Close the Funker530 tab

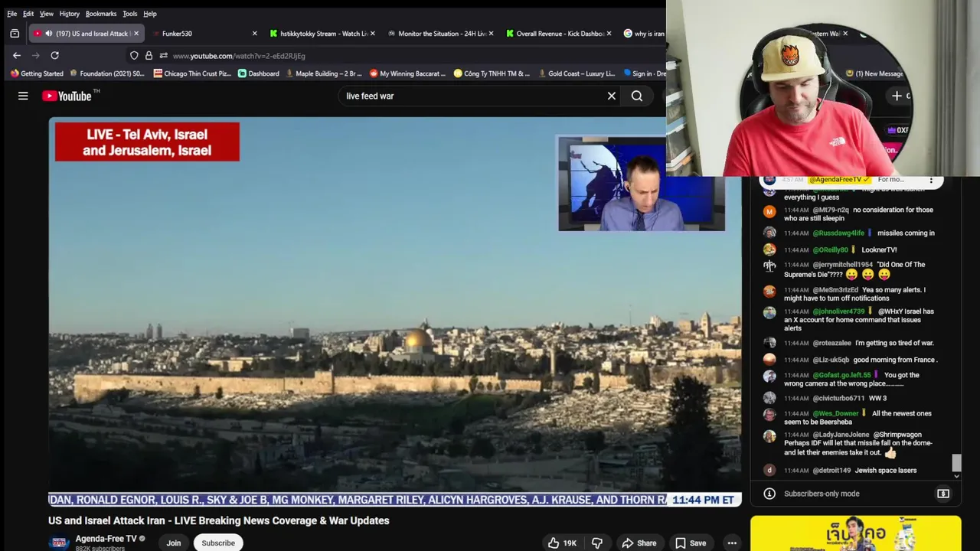click(254, 34)
